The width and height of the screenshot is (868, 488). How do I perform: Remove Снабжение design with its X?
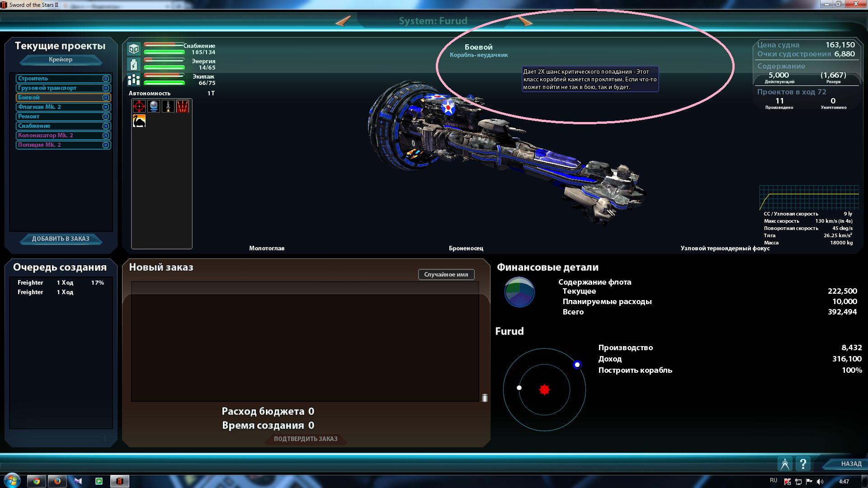coord(106,126)
